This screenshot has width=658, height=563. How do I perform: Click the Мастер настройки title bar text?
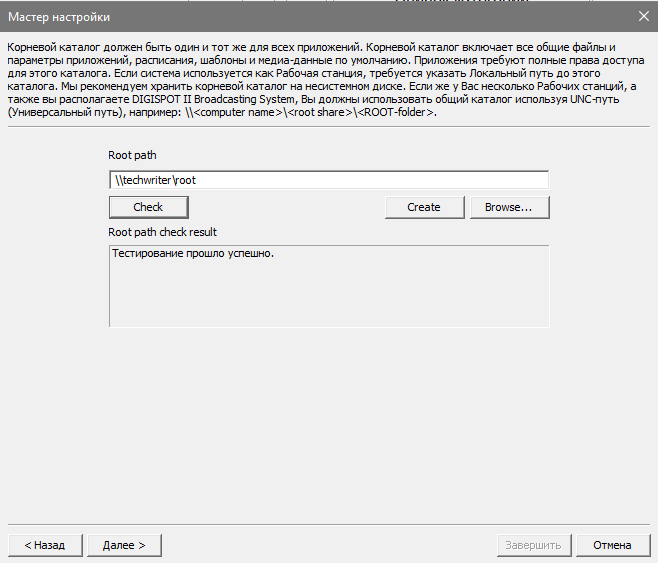(60, 17)
